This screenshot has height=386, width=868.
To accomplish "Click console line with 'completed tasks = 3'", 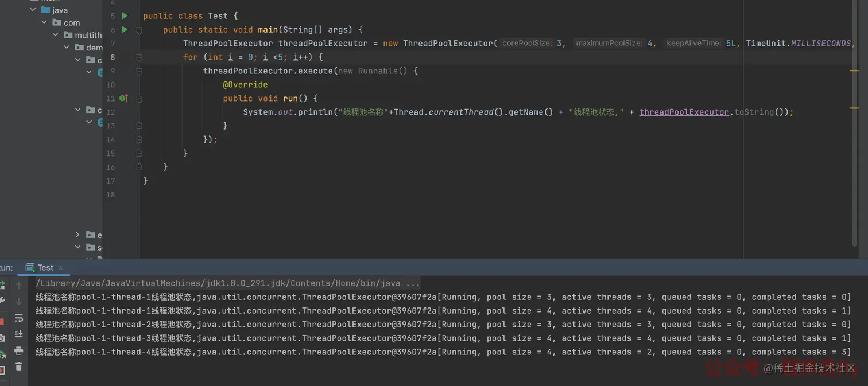I will coord(443,352).
